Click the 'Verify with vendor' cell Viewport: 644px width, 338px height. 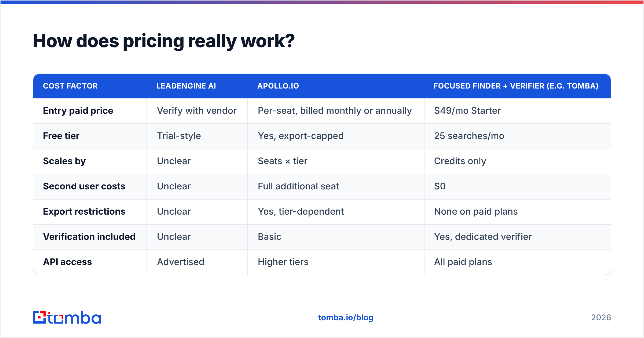point(197,111)
